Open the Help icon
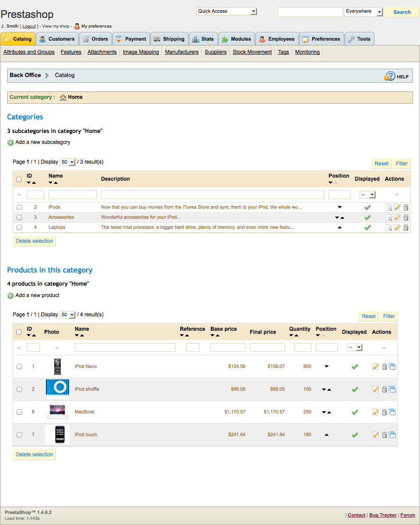 396,76
